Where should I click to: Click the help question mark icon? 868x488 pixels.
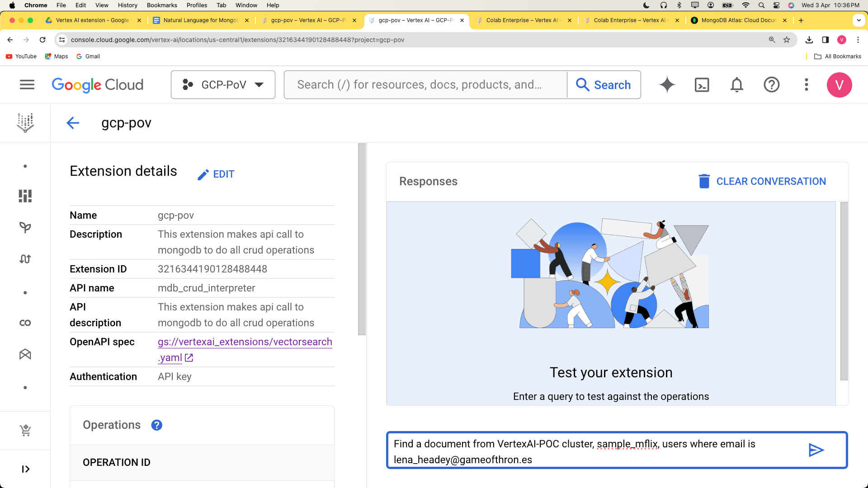click(771, 84)
